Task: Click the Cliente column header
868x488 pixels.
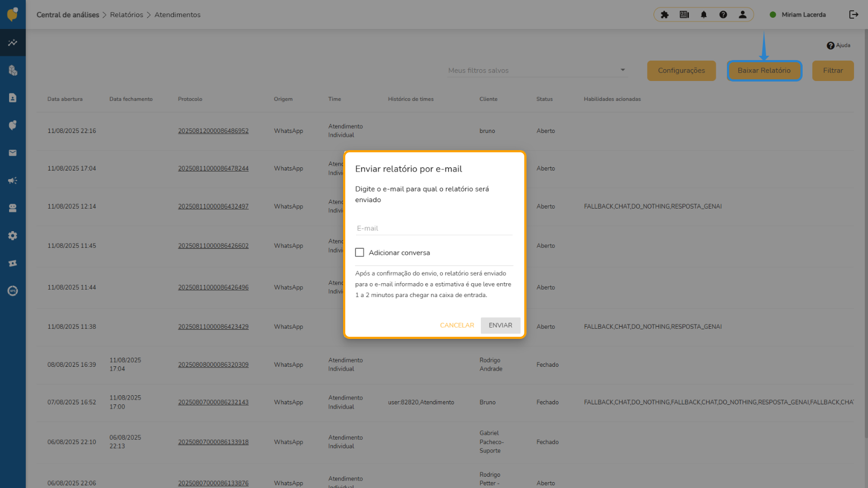Action: pos(488,99)
